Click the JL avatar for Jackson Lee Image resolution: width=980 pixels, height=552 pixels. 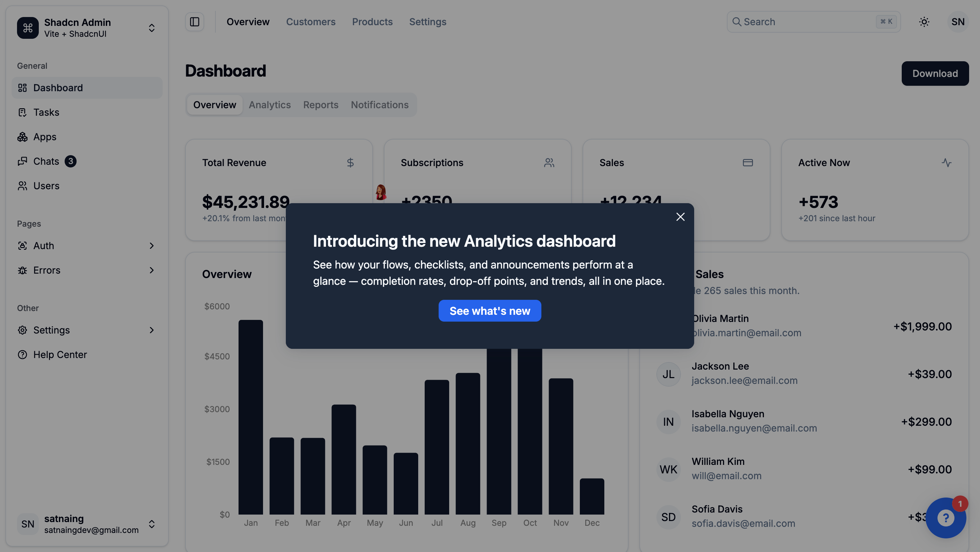pos(668,374)
